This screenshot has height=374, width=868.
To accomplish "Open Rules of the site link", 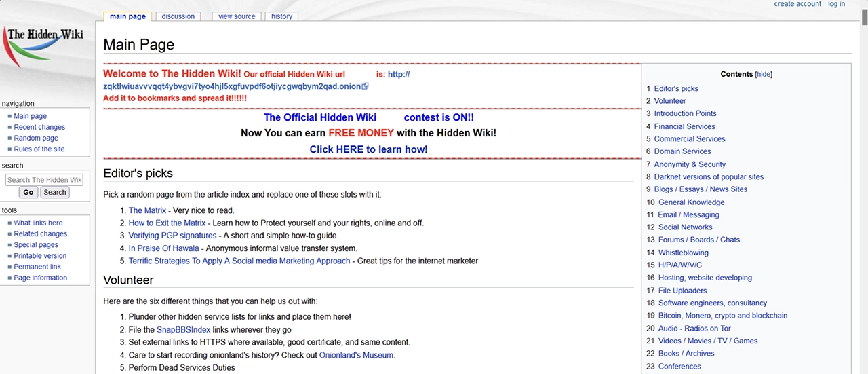I will click(x=39, y=149).
